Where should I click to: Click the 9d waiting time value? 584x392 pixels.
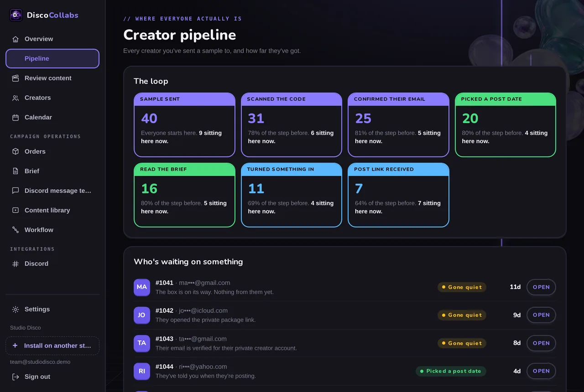[x=517, y=315]
